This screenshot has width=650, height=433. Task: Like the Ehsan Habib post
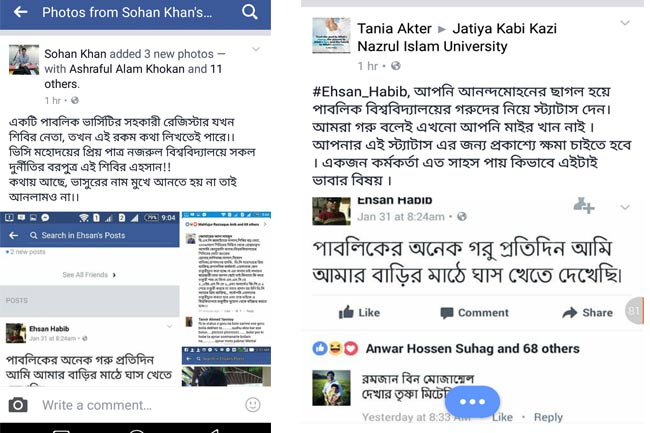[x=359, y=312]
